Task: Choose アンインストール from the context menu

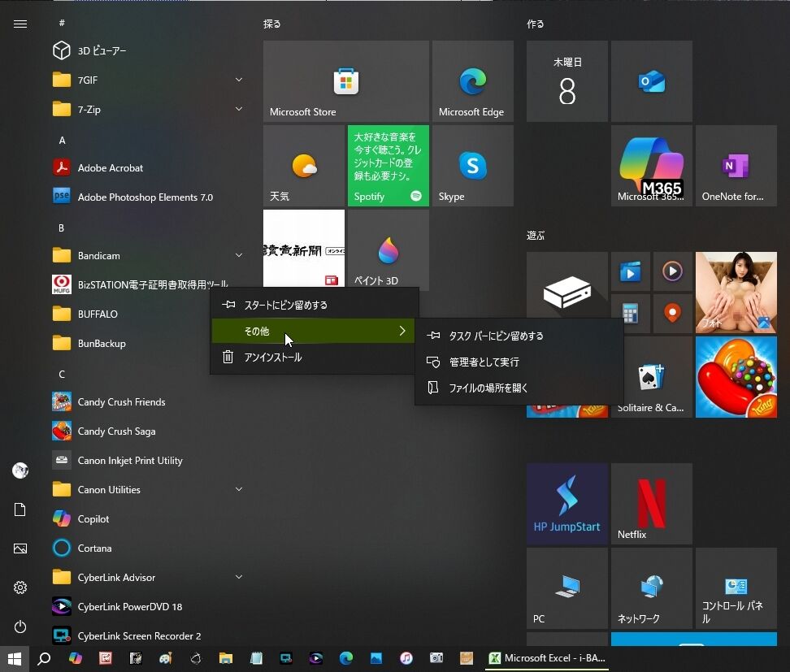Action: (313, 358)
